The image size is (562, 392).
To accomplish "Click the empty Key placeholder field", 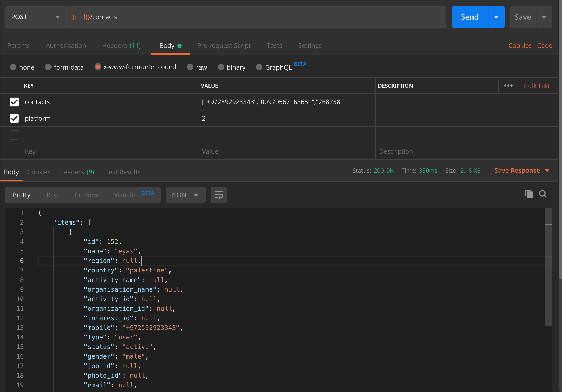I will 109,151.
